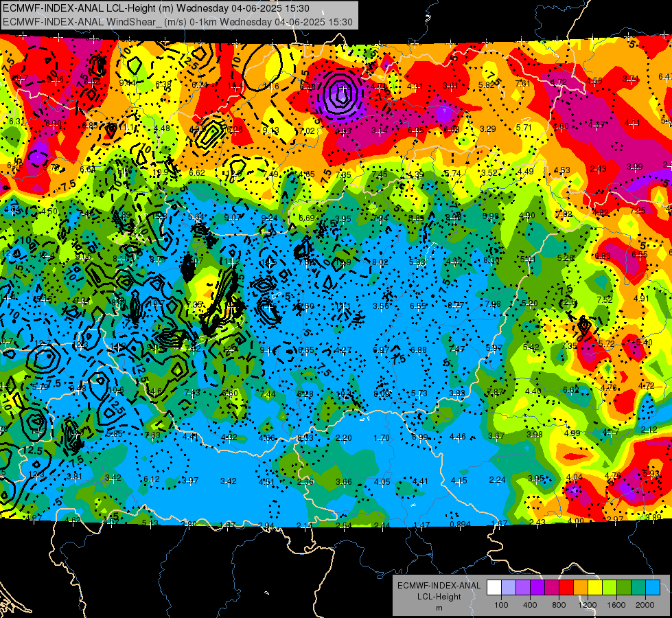Click the grid value 4.05
Image resolution: width=672 pixels, height=618 pixels.
[x=382, y=482]
